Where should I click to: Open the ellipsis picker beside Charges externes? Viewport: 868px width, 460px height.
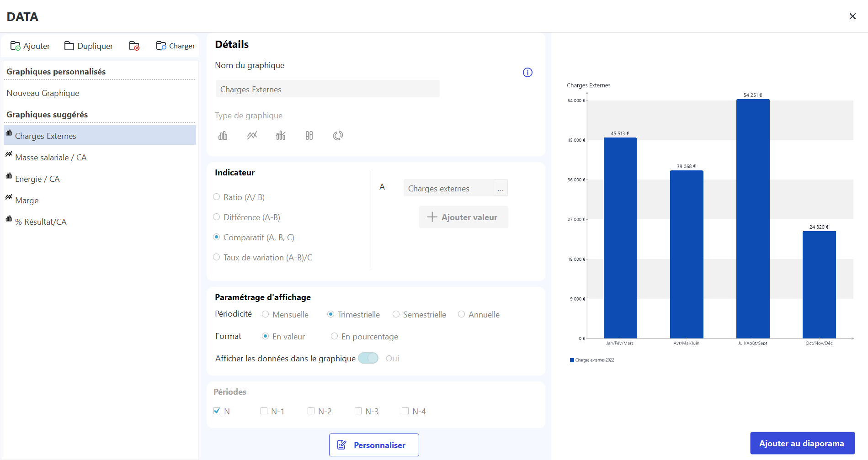pyautogui.click(x=501, y=188)
